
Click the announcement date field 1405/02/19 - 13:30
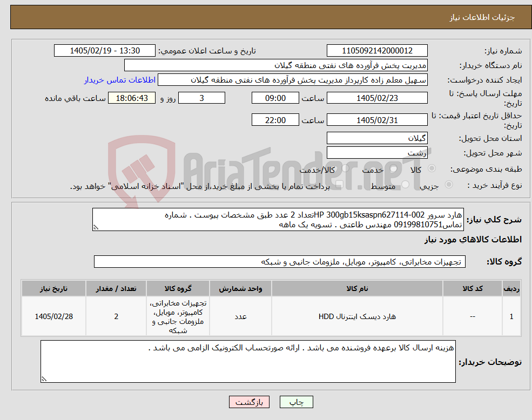pos(104,51)
